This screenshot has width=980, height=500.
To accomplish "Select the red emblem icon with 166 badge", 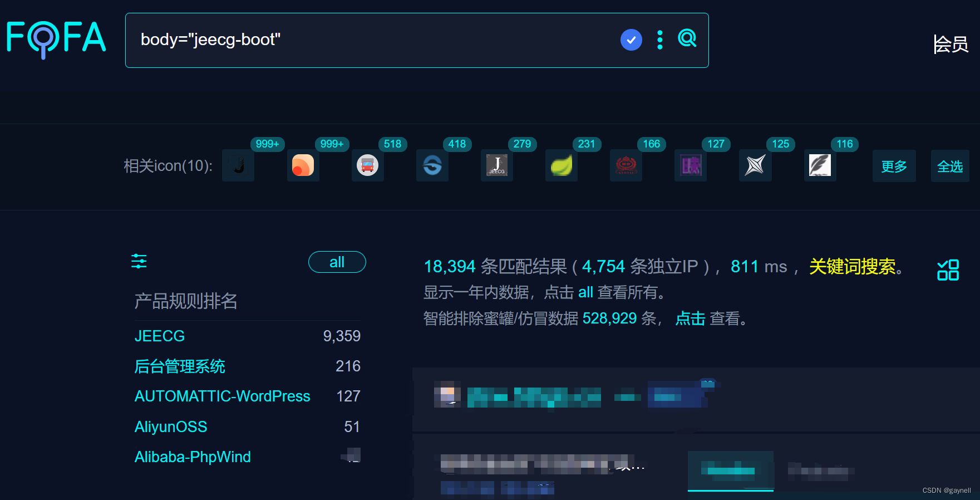I will (x=626, y=165).
